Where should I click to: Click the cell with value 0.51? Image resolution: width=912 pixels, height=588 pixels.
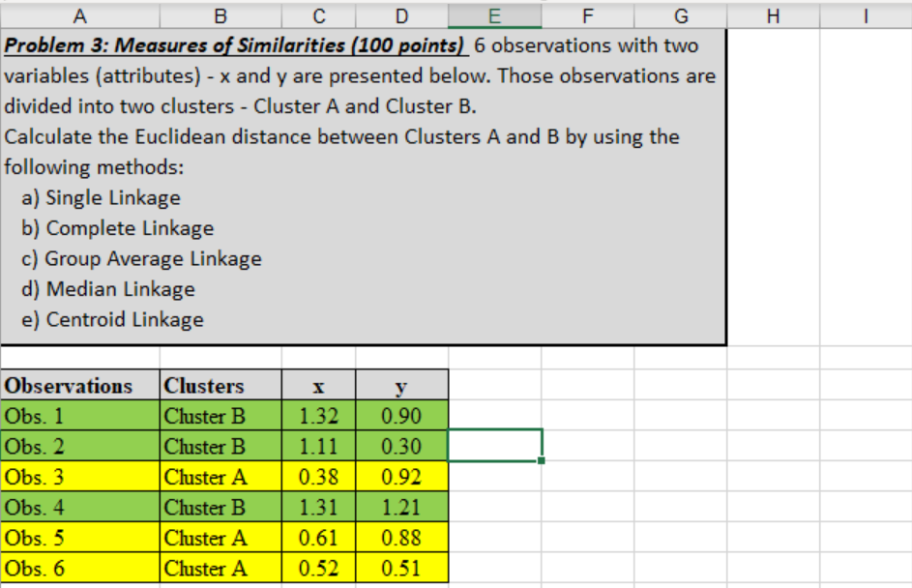[400, 569]
